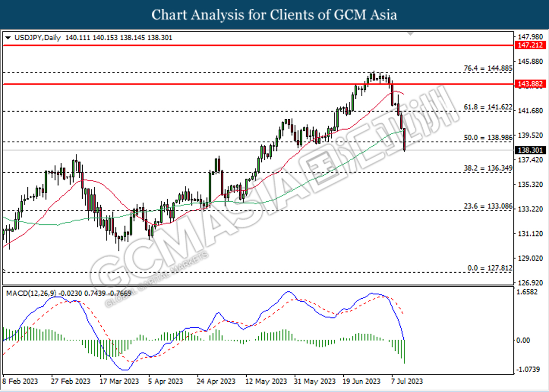Click the dropdown arrow beside USDJPY,Daily

(8, 38)
